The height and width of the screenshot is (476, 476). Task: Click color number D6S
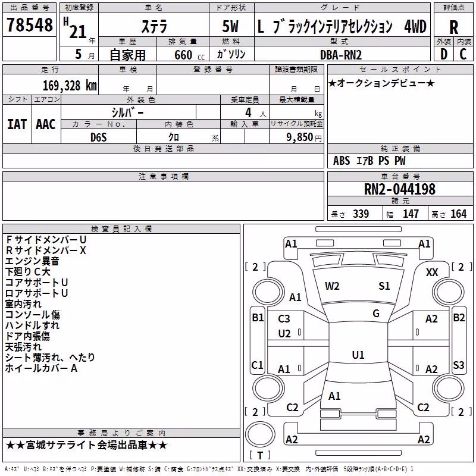pyautogui.click(x=99, y=137)
